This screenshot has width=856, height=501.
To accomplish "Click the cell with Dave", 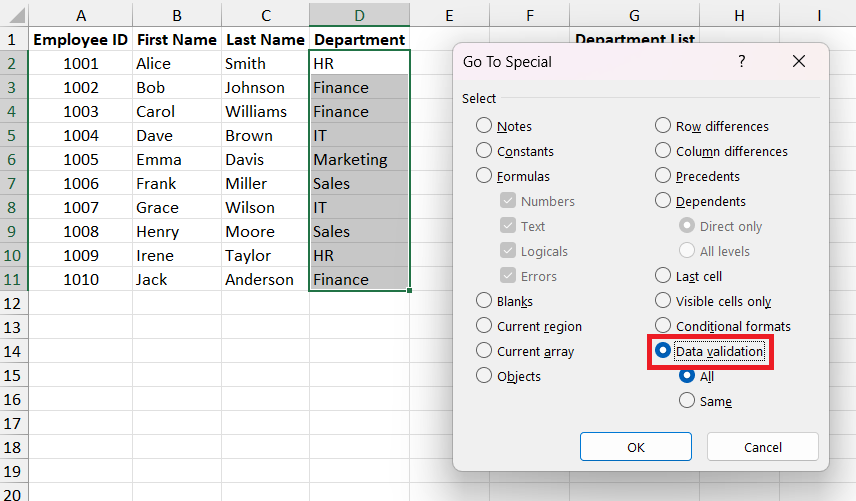I will click(177, 135).
